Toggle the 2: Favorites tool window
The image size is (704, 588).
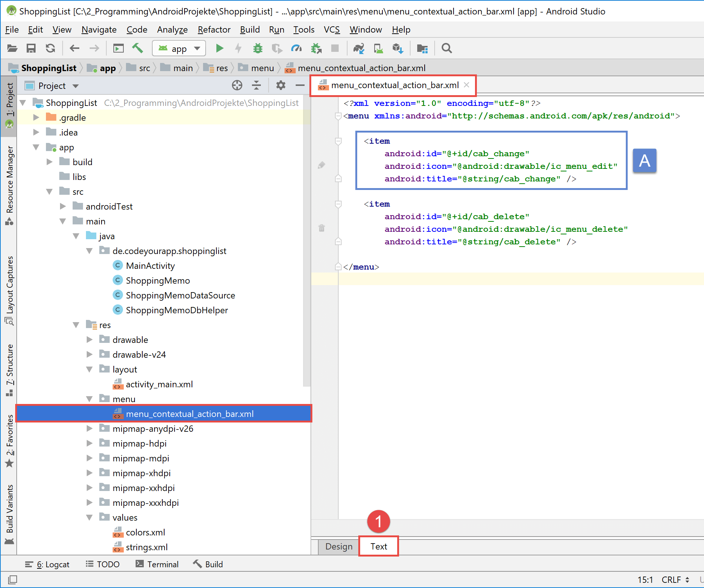(x=9, y=441)
